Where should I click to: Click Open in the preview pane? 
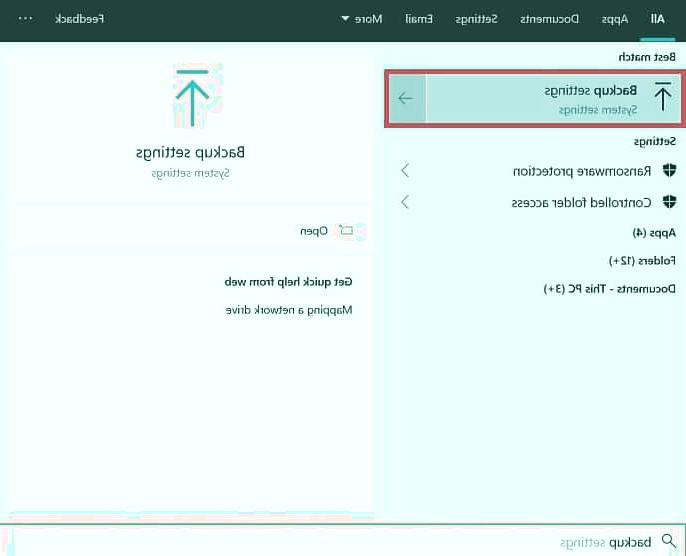[x=314, y=231]
